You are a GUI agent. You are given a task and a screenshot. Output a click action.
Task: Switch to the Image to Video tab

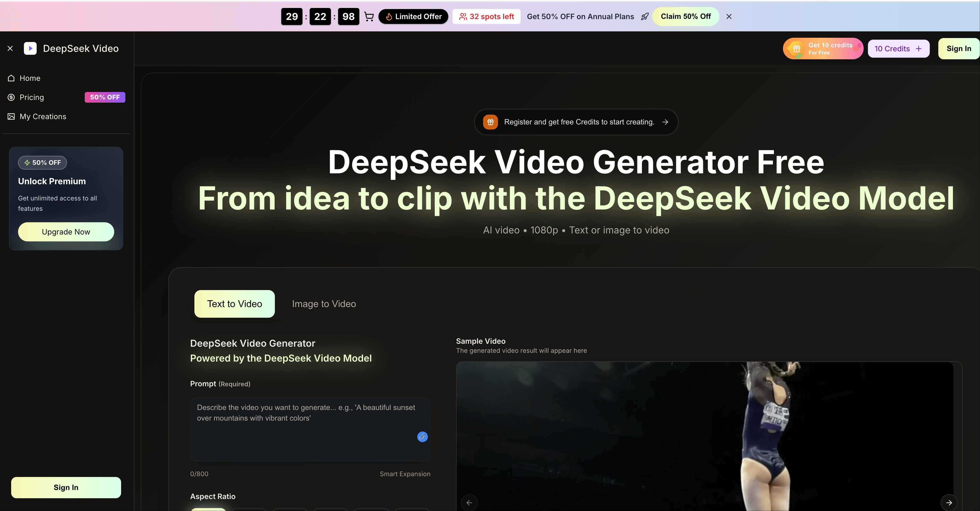click(x=324, y=304)
